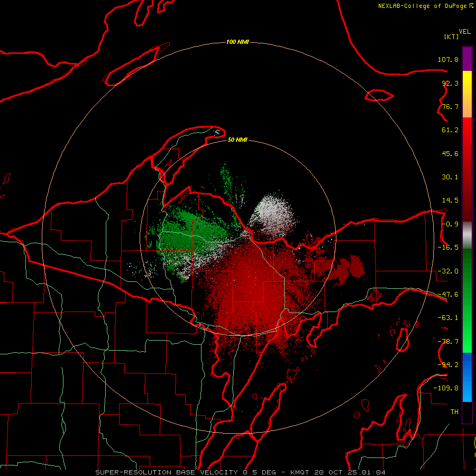Select the -63.1 velocity scale label
Viewport: 476px width, 476px height.
[x=448, y=318]
